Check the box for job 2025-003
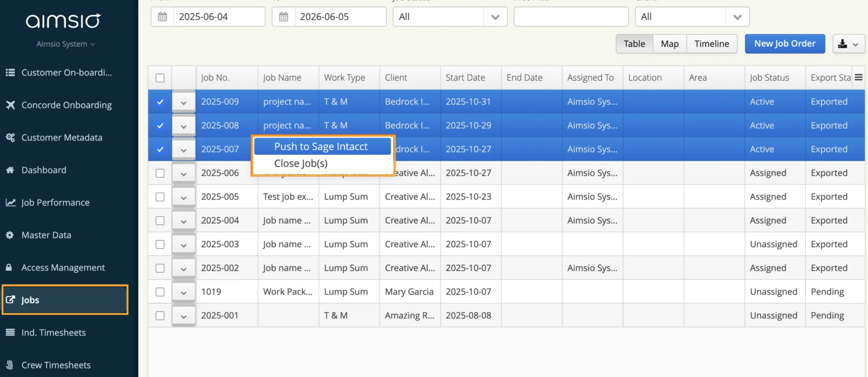 tap(160, 244)
